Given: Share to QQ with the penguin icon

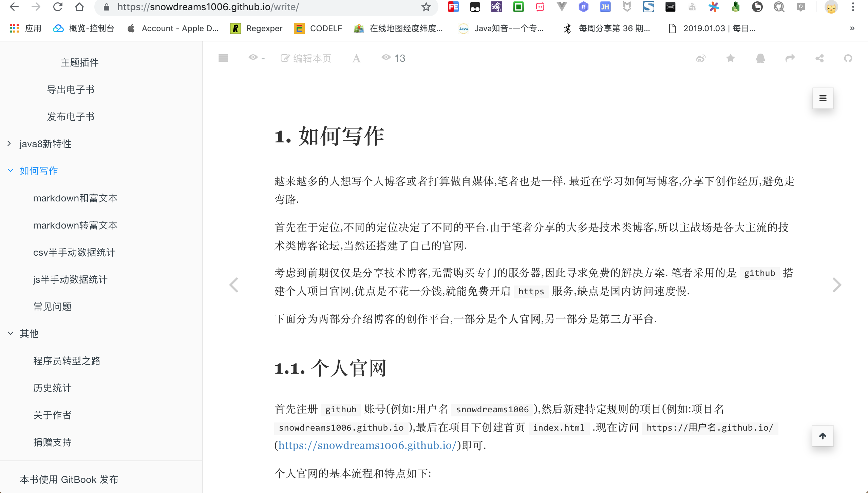Looking at the screenshot, I should point(760,58).
